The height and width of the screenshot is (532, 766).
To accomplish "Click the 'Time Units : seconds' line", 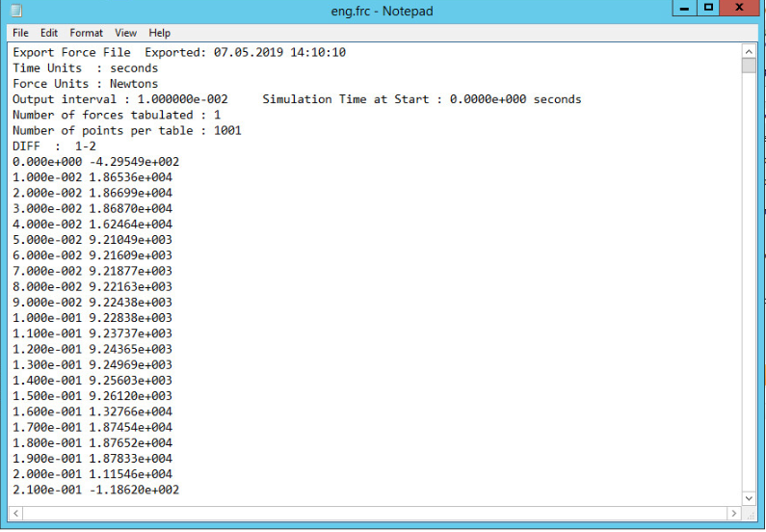I will pyautogui.click(x=85, y=68).
